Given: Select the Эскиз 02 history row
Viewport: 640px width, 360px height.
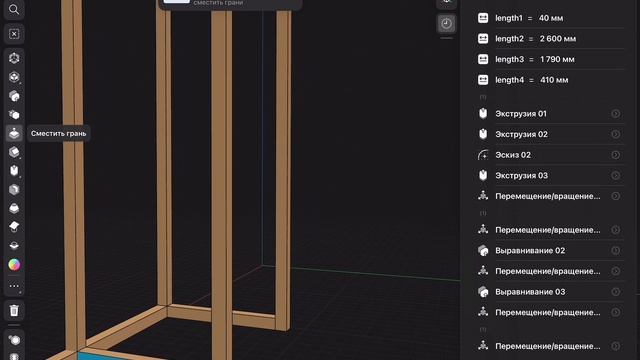Looking at the screenshot, I should point(550,155).
